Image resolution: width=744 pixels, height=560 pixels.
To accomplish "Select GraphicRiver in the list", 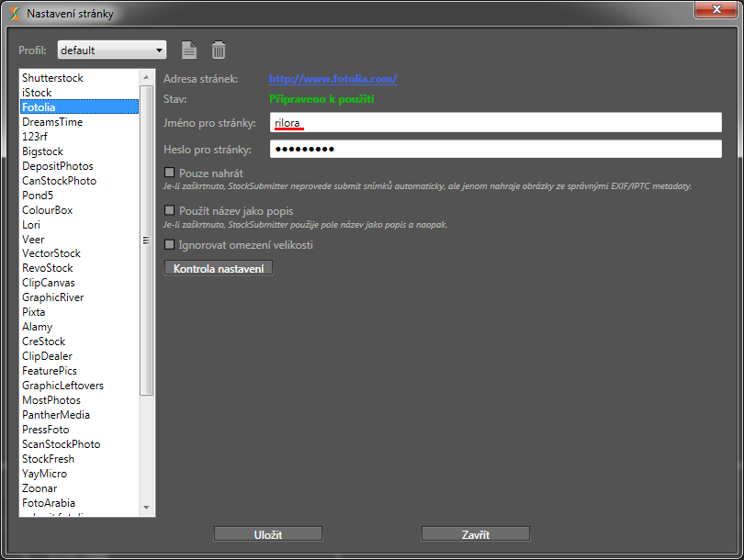I will (79, 297).
